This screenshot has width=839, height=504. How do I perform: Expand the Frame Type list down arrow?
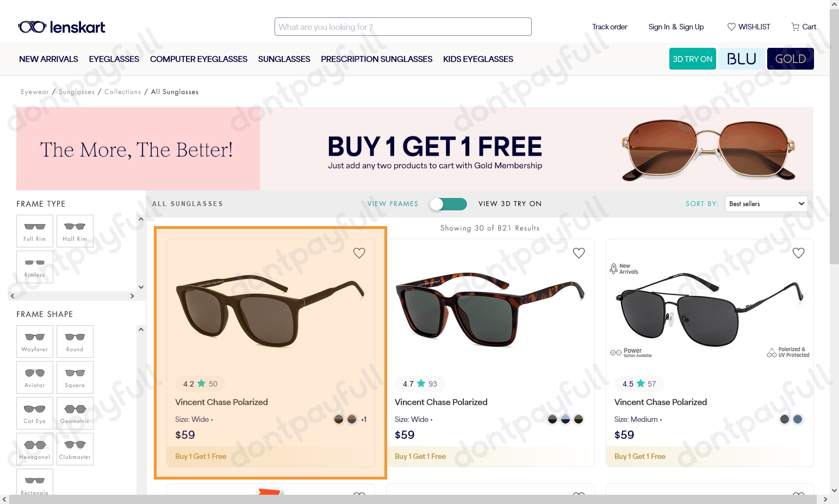pos(141,287)
